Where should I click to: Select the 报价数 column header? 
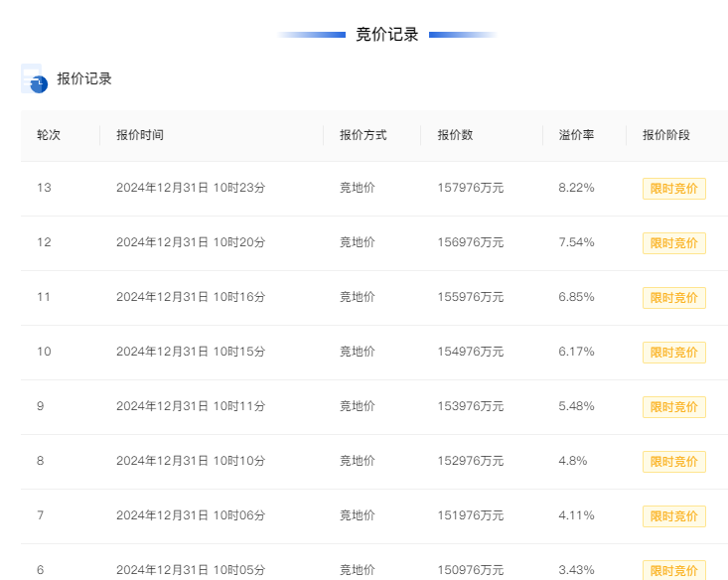click(455, 135)
